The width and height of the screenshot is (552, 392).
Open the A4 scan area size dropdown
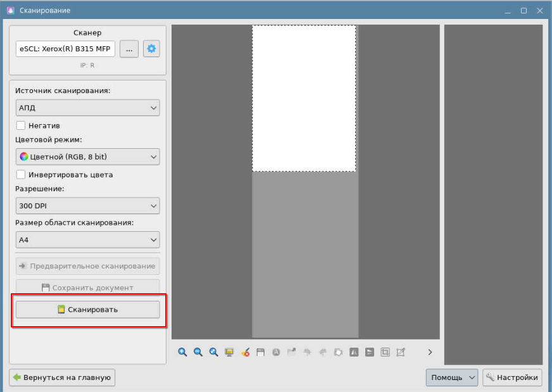point(87,240)
